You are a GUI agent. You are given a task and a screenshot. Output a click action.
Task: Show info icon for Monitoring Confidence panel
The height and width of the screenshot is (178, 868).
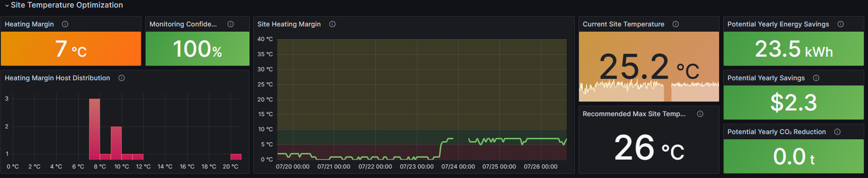231,24
